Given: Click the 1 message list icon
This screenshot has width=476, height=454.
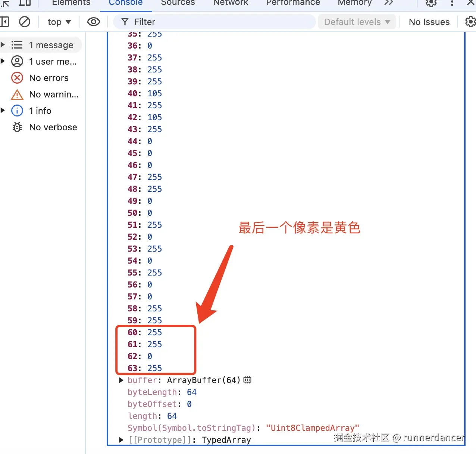Looking at the screenshot, I should tap(17, 45).
